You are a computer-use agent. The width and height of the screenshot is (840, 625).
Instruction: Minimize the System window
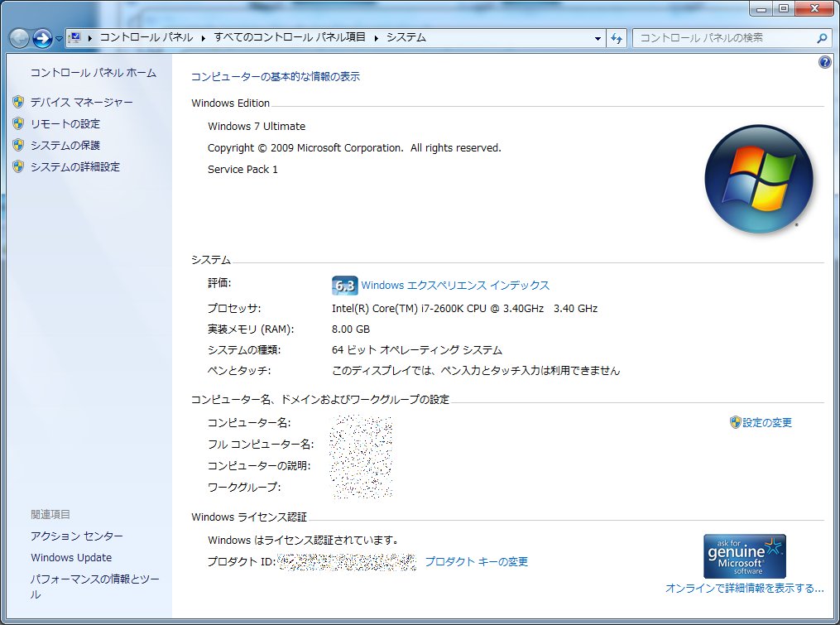[761, 8]
